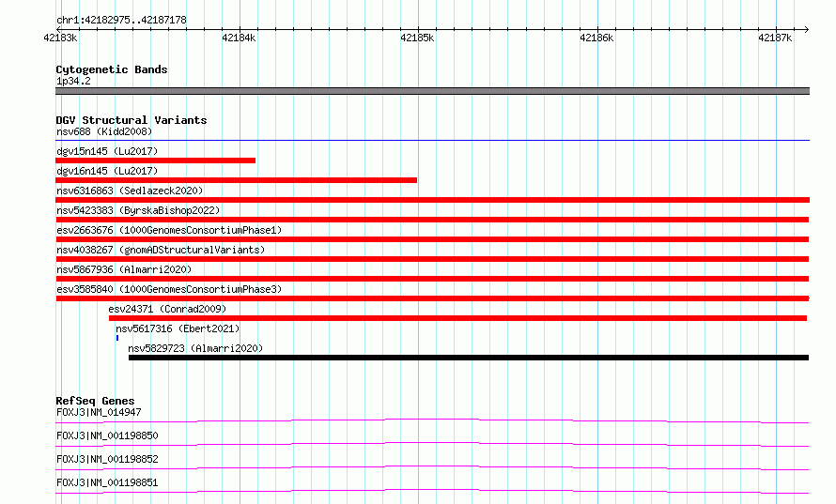Open gene FOXJ3|NM_001198850 label
836x504 pixels.
(107, 435)
